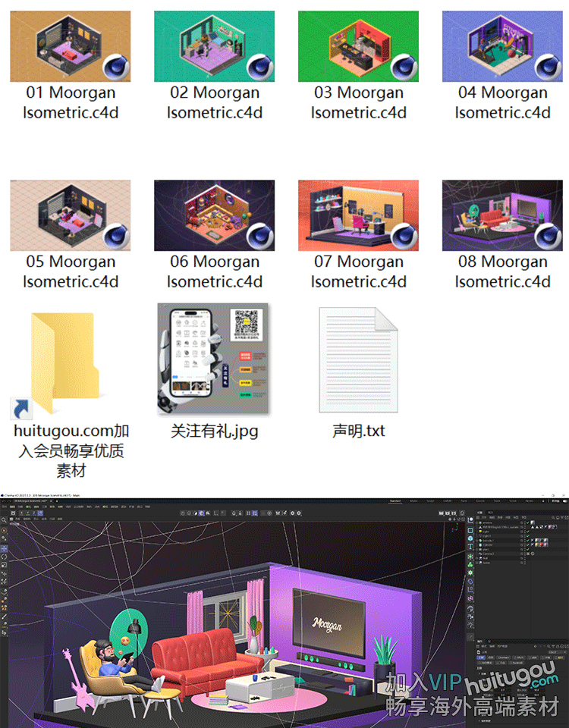Select the 06 Moorgan Isometric.c4d thumbnail
This screenshot has width=569, height=728.
pyautogui.click(x=214, y=215)
